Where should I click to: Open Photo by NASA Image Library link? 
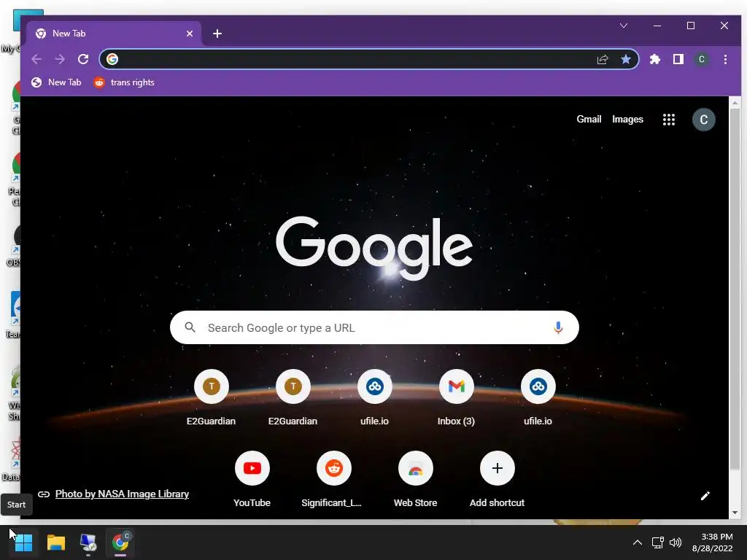pos(122,494)
